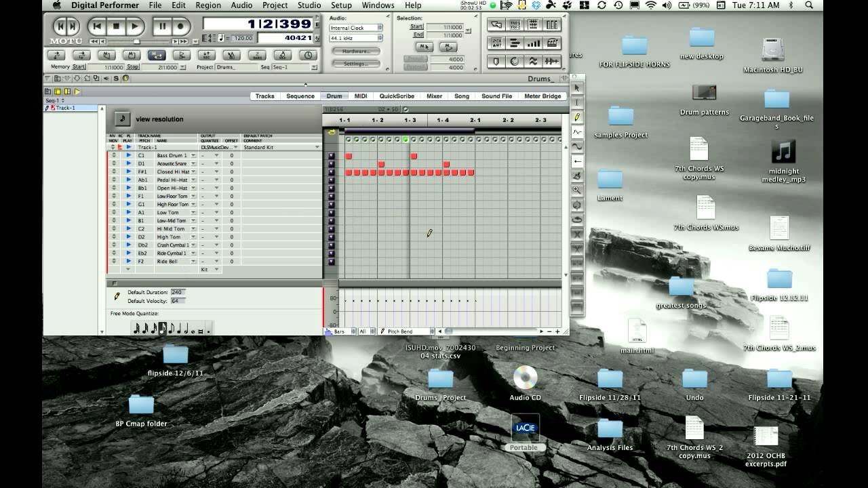Image resolution: width=868 pixels, height=488 pixels.
Task: Click the Hardware... button
Action: point(356,51)
